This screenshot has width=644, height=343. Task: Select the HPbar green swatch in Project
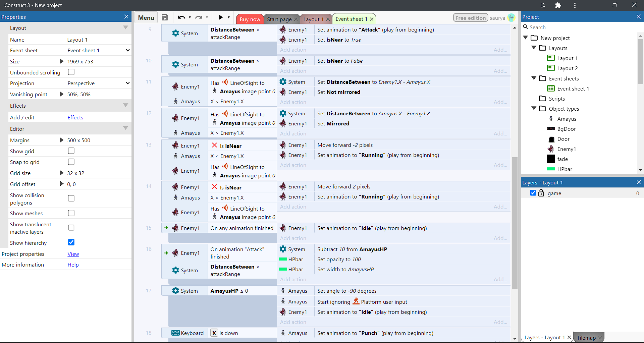point(551,169)
